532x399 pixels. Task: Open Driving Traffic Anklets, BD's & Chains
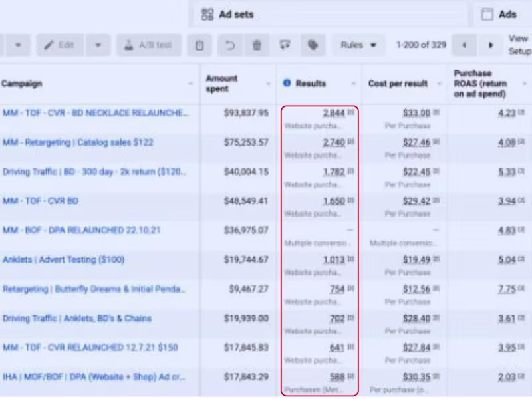coord(77,319)
